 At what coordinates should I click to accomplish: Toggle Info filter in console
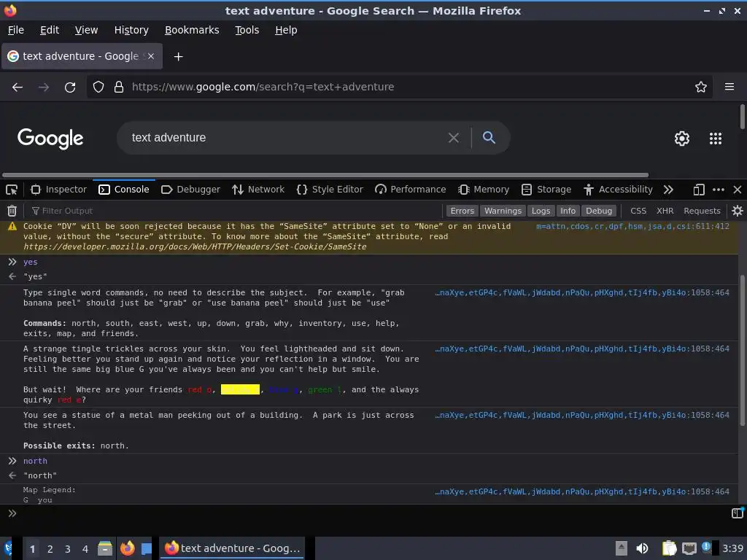568,211
